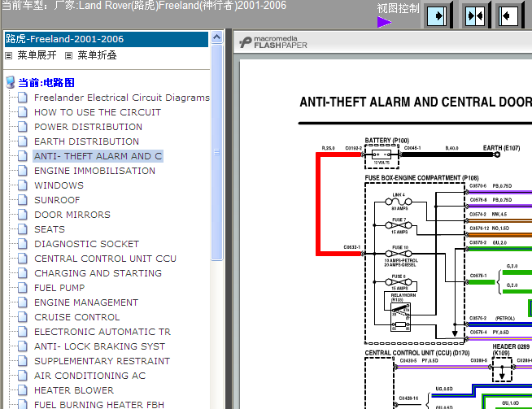
Task: Click the page icon beside DOOR MIRRORS
Action: pyautogui.click(x=23, y=215)
